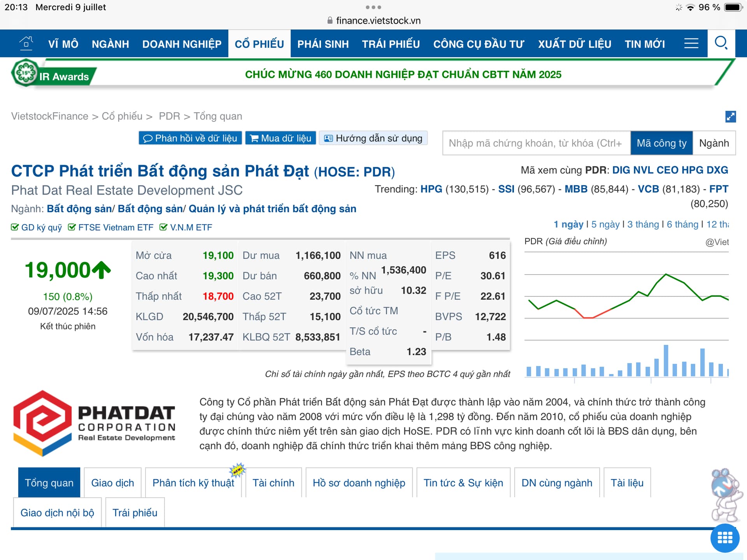The height and width of the screenshot is (560, 747).
Task: Click the home icon in navigation bar
Action: click(x=26, y=43)
